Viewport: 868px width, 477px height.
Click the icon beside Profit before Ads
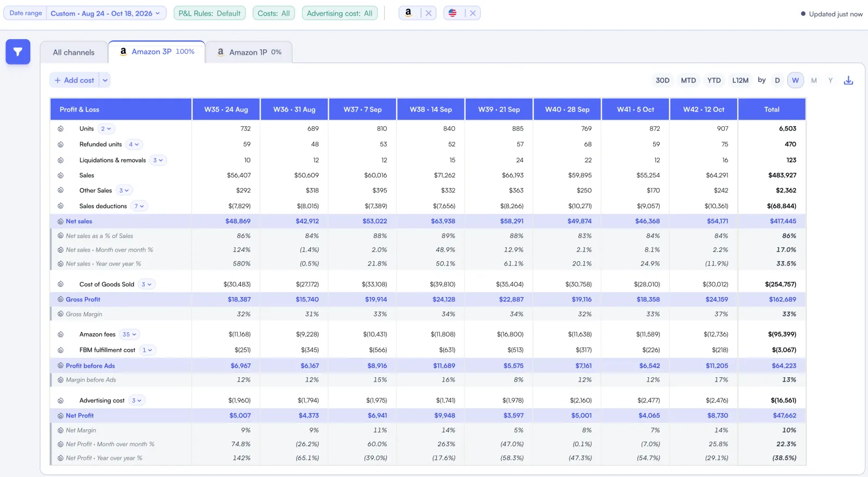[60, 366]
